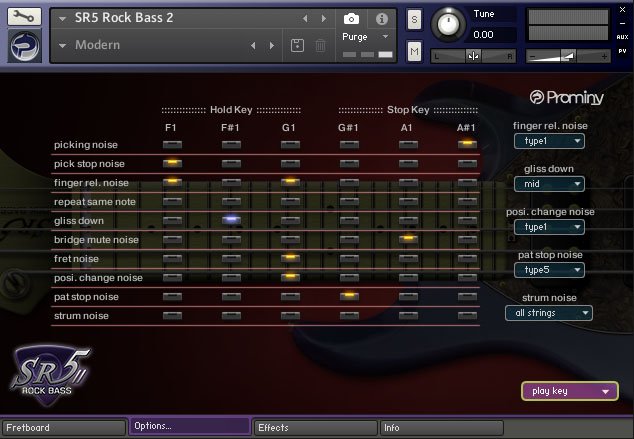Click the play key button
634x439 pixels.
(x=569, y=392)
